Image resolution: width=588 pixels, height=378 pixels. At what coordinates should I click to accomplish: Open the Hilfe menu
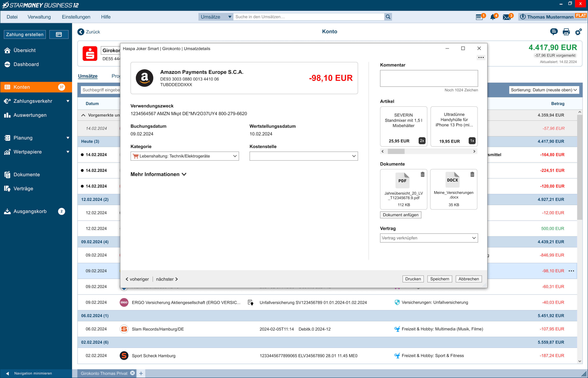[x=106, y=17]
